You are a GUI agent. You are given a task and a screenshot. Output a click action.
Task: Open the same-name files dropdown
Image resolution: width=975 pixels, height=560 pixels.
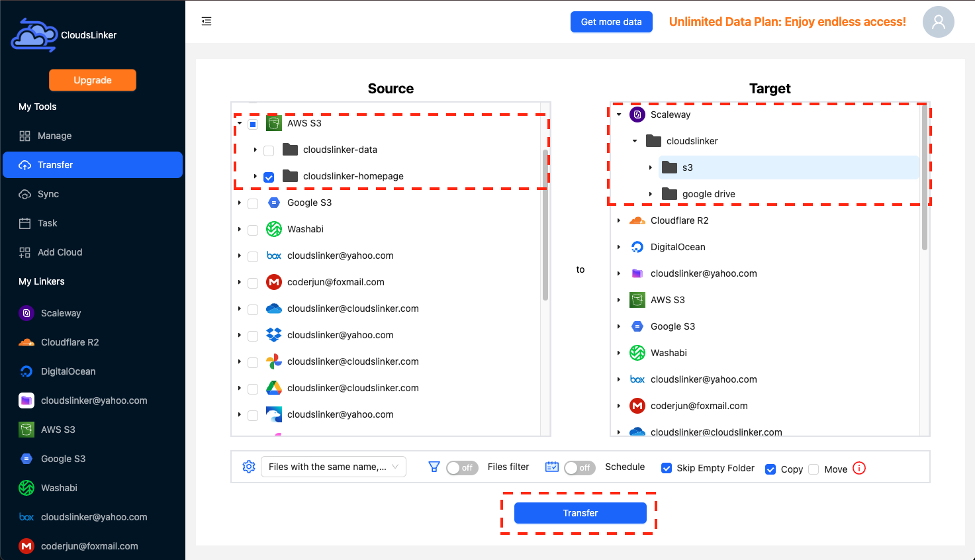click(x=334, y=467)
